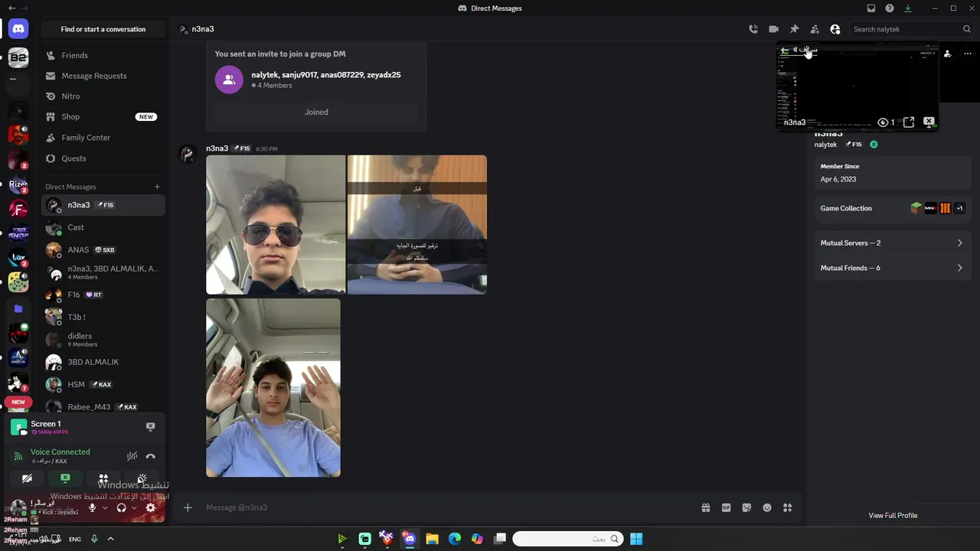Mute the microphone
This screenshot has width=980, height=551.
coord(93,507)
